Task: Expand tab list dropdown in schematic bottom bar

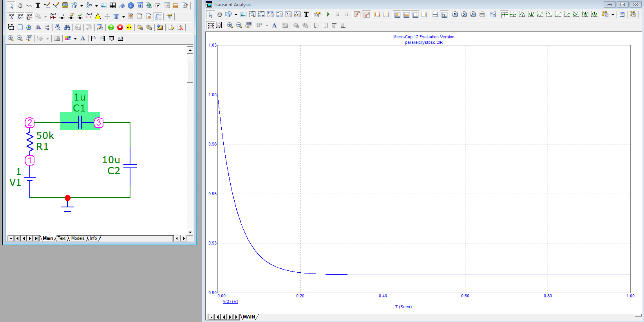Action: (11, 238)
